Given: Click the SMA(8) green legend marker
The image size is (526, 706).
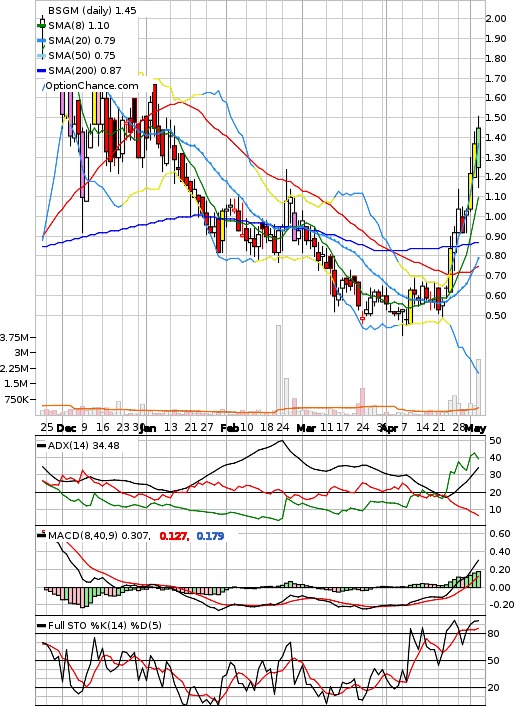Looking at the screenshot, I should click(41, 26).
